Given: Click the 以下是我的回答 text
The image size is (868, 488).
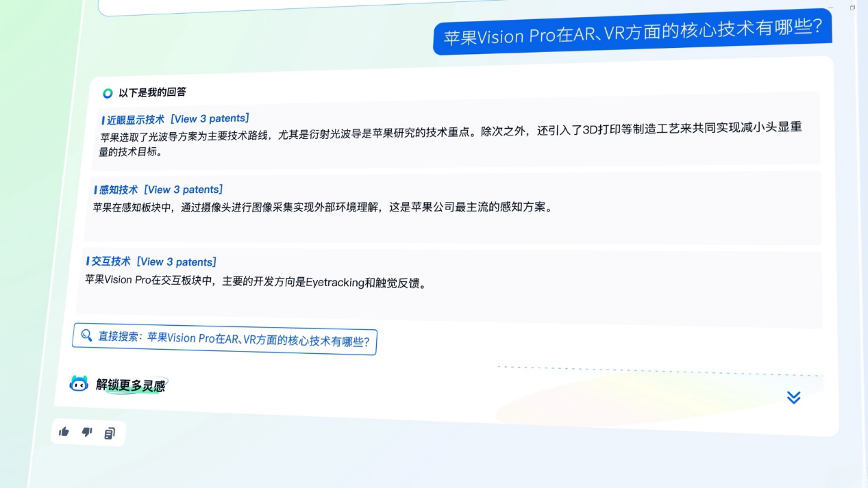Looking at the screenshot, I should pyautogui.click(x=152, y=92).
